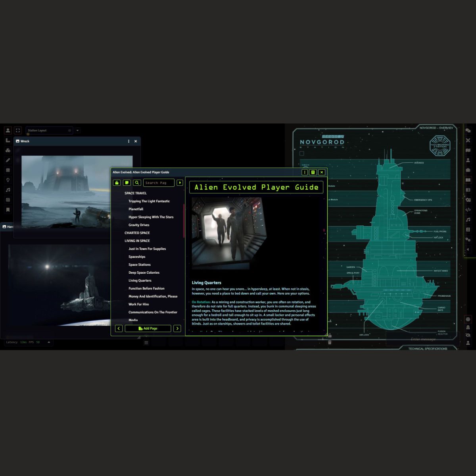Open the Lighting controls lightbulb icon
Viewport: 476px width, 476px height.
pos(8,180)
